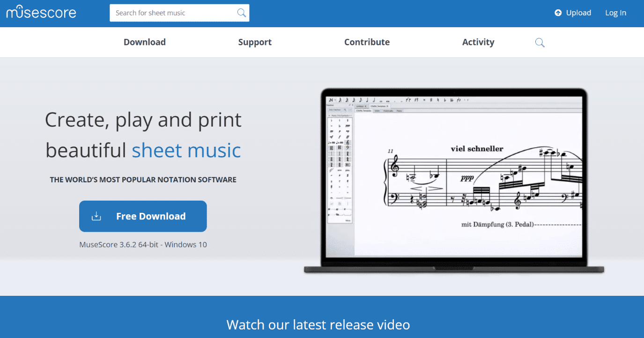Click the Log In link
This screenshot has width=644, height=338.
pyautogui.click(x=615, y=13)
